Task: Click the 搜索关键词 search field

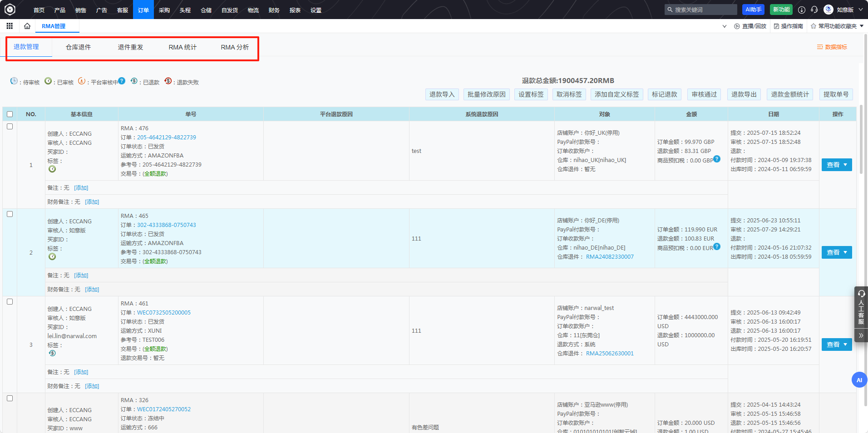Action: pyautogui.click(x=704, y=10)
